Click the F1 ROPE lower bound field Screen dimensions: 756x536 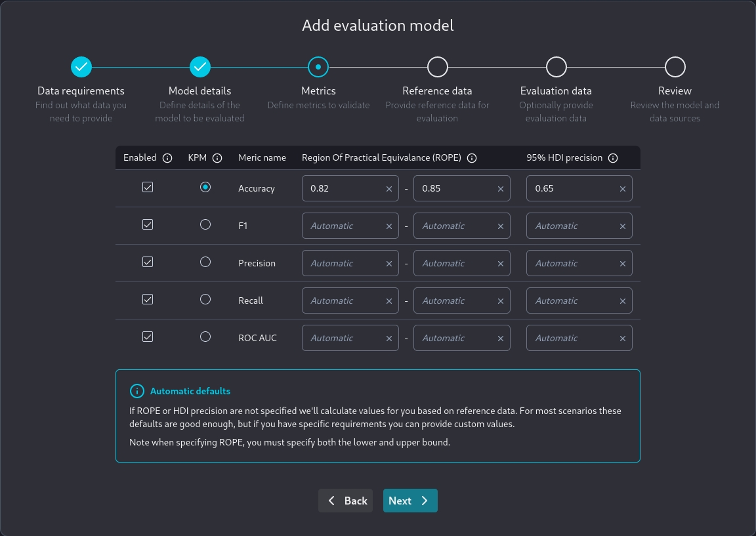click(x=343, y=226)
